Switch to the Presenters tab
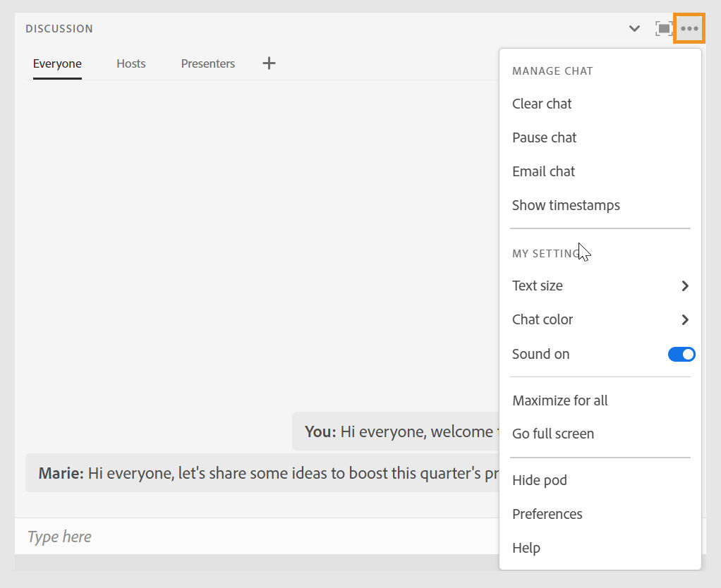The height and width of the screenshot is (588, 721). click(x=207, y=63)
